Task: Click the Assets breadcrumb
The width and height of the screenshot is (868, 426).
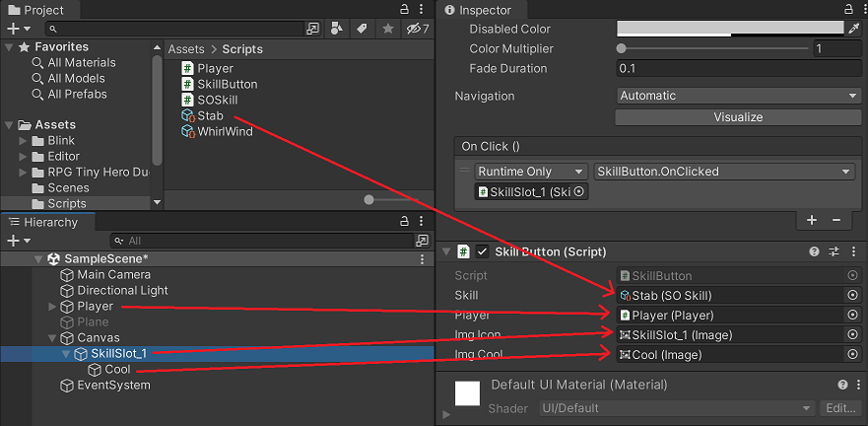Action: [x=186, y=49]
